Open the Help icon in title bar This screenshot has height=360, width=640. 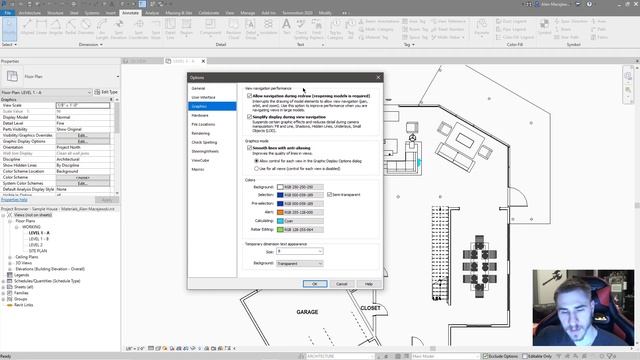point(589,4)
